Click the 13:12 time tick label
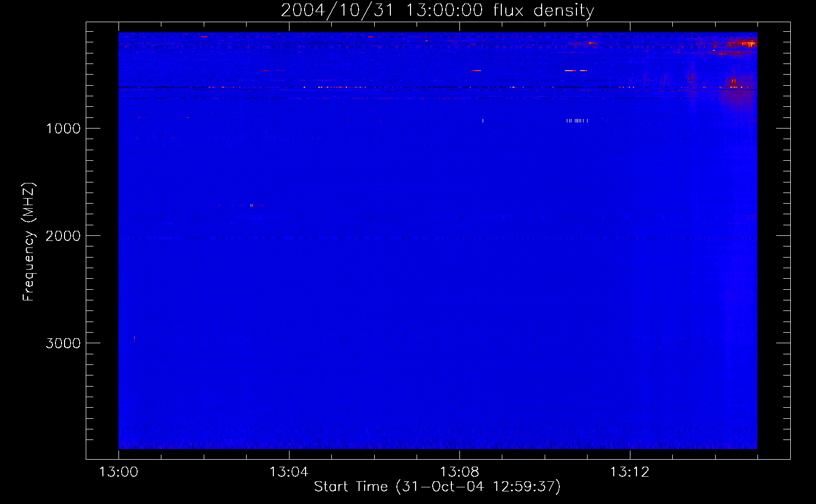 coord(630,472)
